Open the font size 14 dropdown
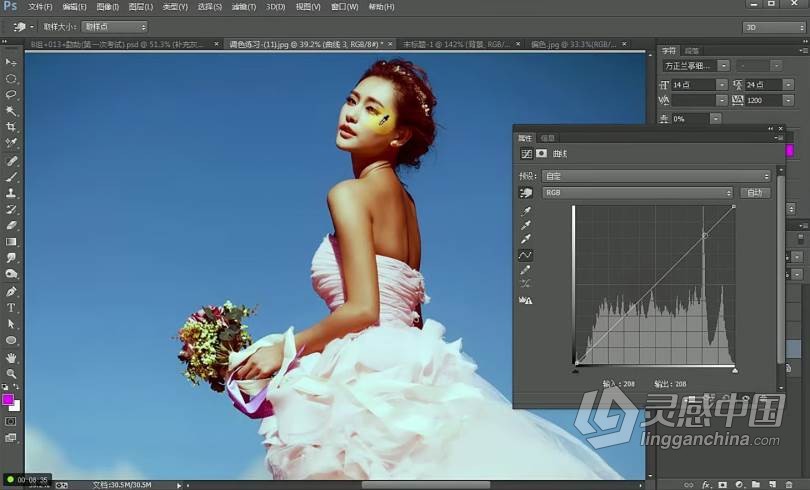The height and width of the screenshot is (490, 810). coord(722,84)
